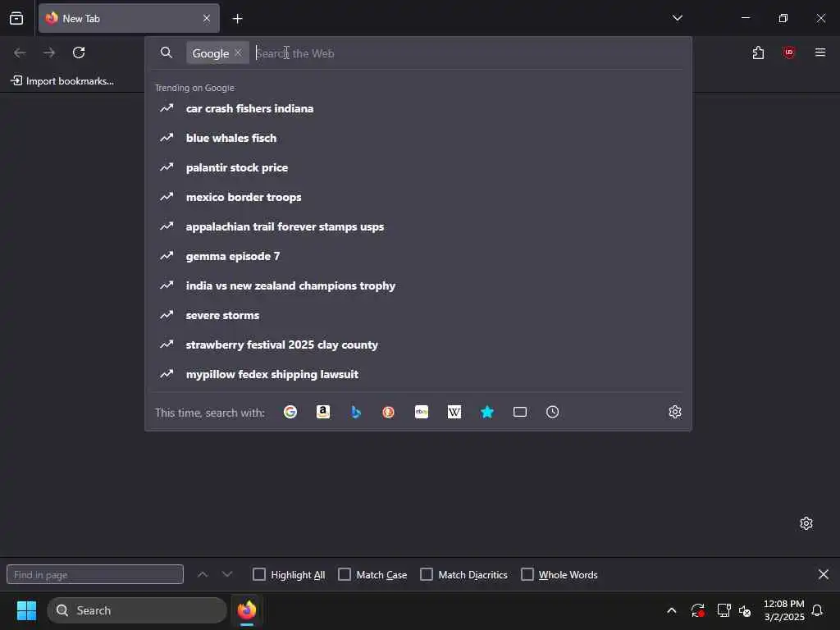Enable the Match Case checkbox
Image resolution: width=840 pixels, height=630 pixels.
tap(345, 574)
